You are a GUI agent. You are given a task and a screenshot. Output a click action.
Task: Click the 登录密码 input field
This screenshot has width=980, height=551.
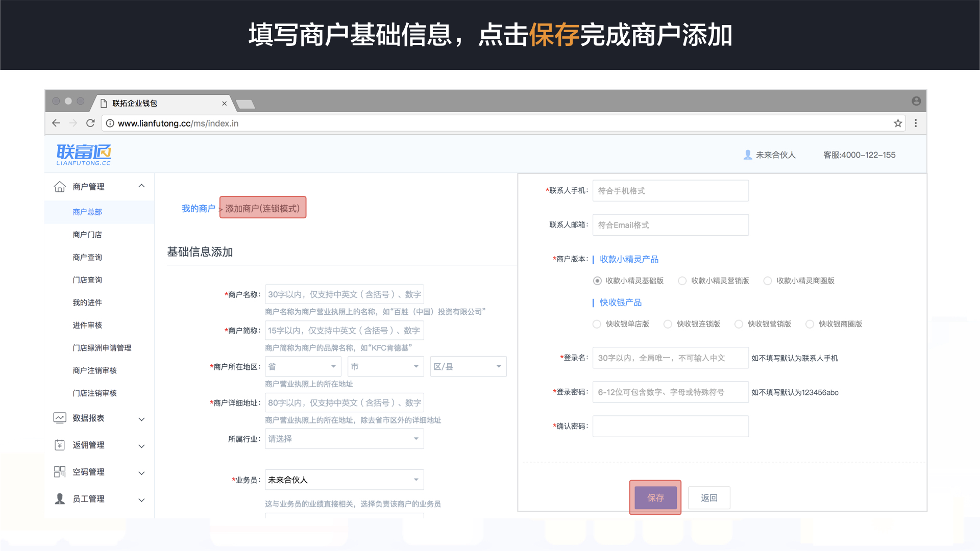[x=671, y=392]
